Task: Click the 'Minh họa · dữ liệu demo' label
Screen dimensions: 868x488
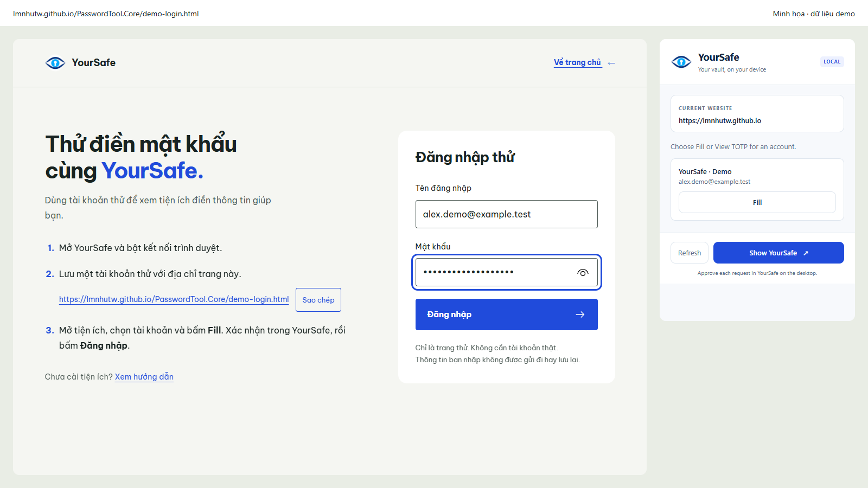Action: [814, 14]
